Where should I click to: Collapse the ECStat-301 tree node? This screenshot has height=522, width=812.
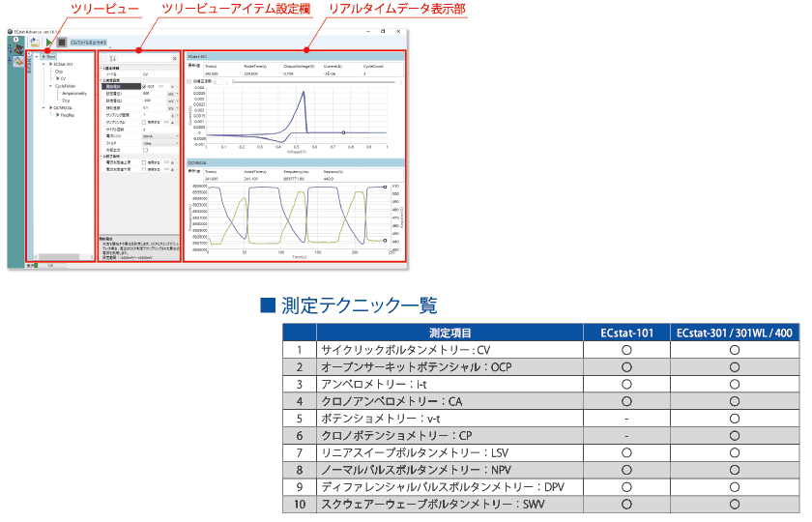point(43,64)
